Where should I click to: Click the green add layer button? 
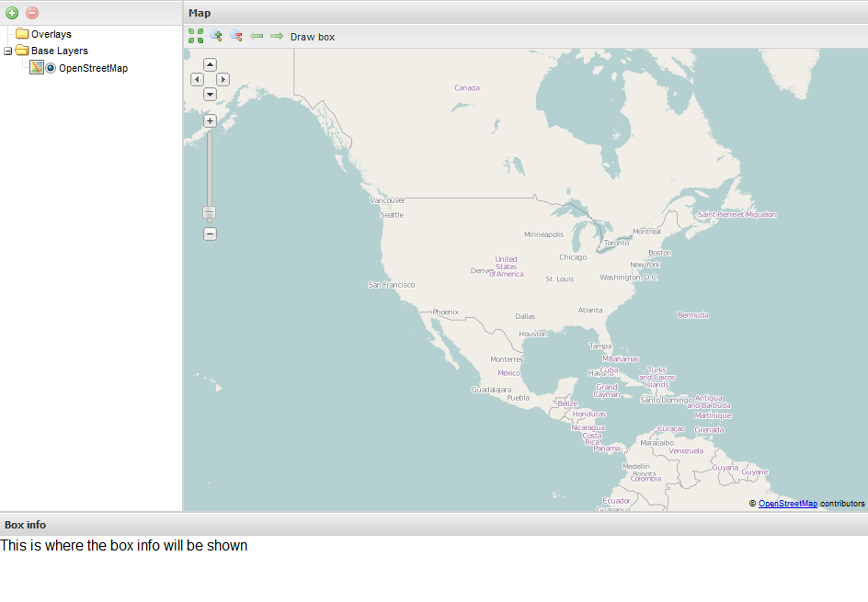12,13
